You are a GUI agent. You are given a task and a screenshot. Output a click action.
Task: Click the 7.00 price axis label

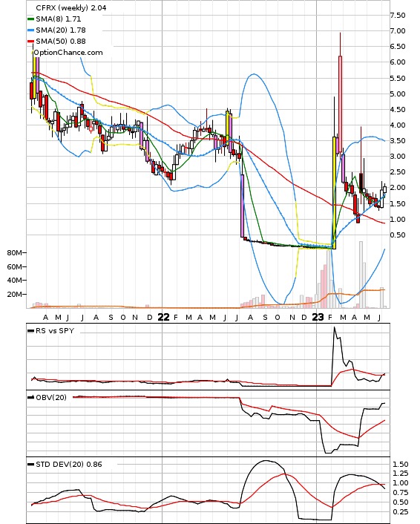pos(398,30)
